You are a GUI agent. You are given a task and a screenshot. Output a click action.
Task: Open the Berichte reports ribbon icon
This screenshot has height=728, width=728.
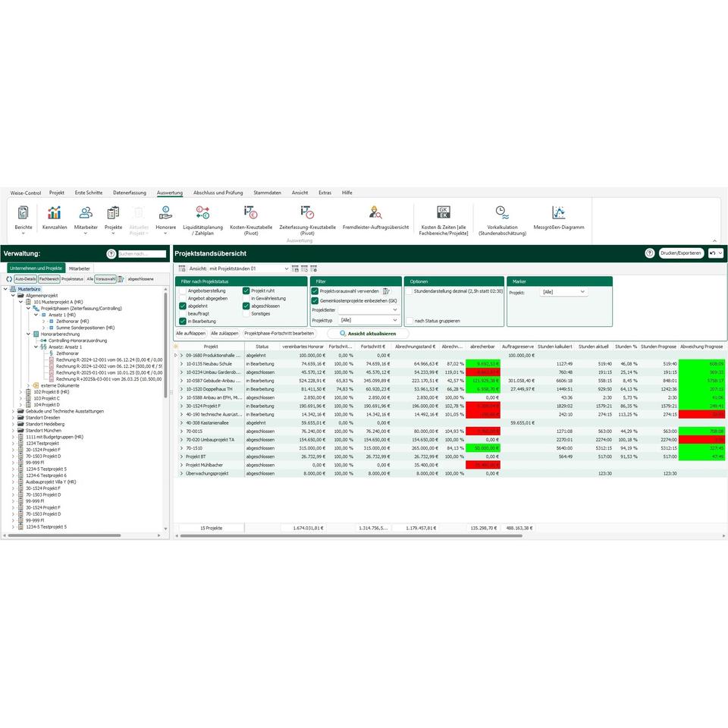24,213
